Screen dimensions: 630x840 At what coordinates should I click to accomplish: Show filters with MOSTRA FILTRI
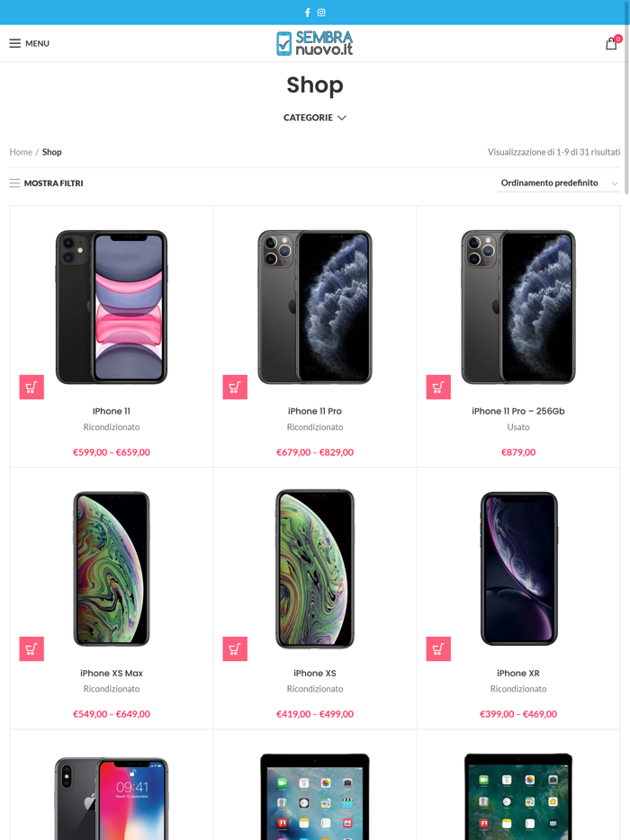(x=46, y=183)
